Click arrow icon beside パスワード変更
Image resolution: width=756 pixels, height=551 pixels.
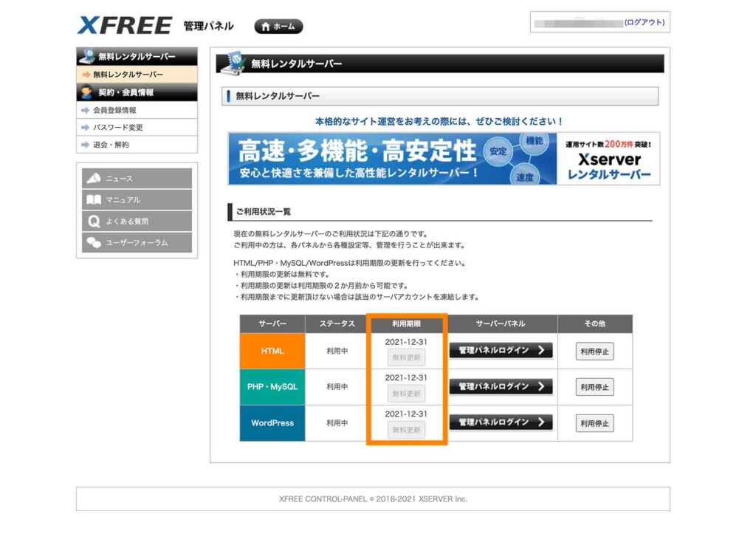coord(86,127)
